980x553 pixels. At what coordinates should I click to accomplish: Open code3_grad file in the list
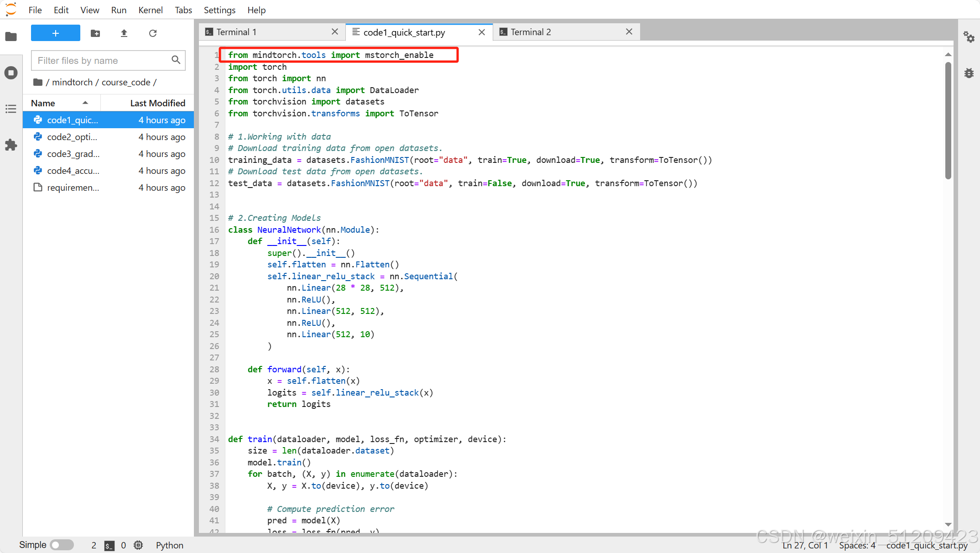pyautogui.click(x=73, y=154)
